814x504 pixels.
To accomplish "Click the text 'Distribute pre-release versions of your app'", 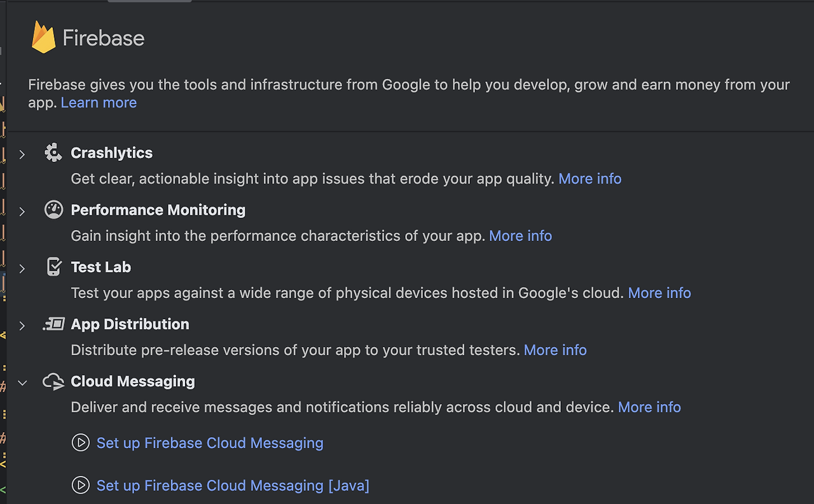I will (x=295, y=350).
